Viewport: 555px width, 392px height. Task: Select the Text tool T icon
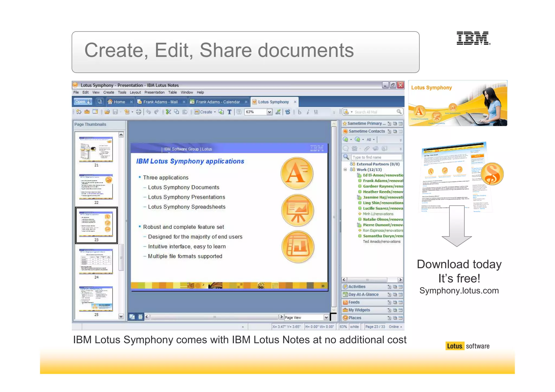229,112
